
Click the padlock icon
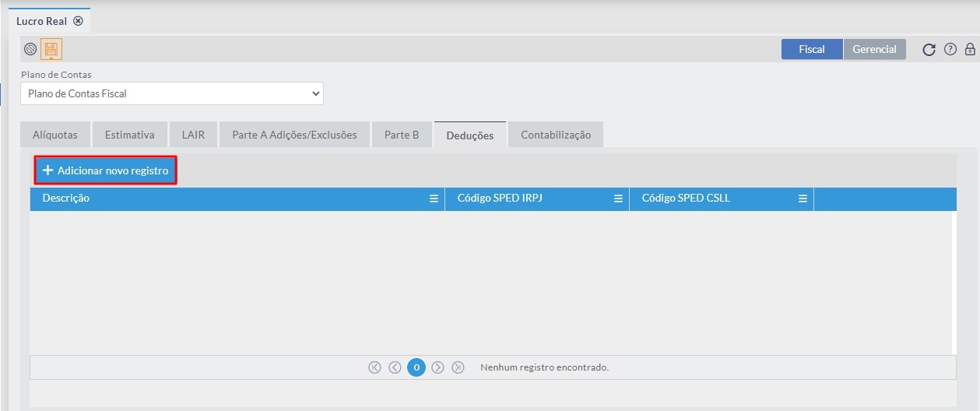pyautogui.click(x=970, y=49)
